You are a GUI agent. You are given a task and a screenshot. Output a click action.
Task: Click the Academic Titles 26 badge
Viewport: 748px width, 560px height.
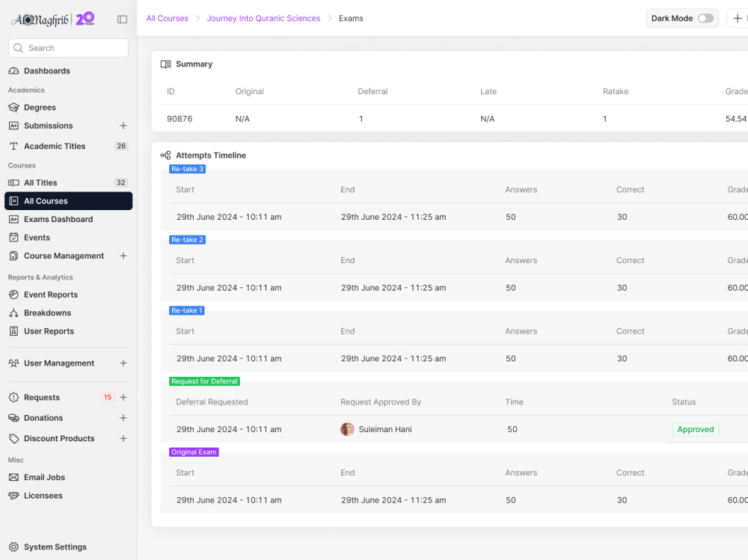[x=121, y=146]
